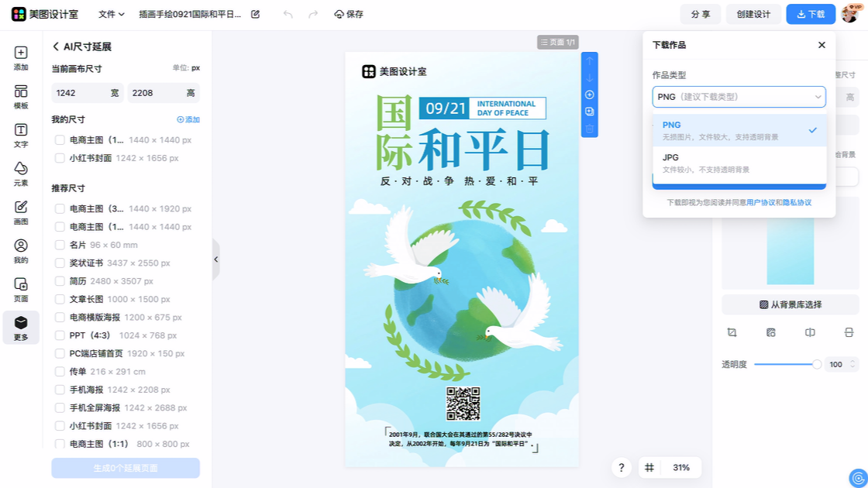Collapse the left panel with the arrow handle
868x488 pixels.
point(216,259)
